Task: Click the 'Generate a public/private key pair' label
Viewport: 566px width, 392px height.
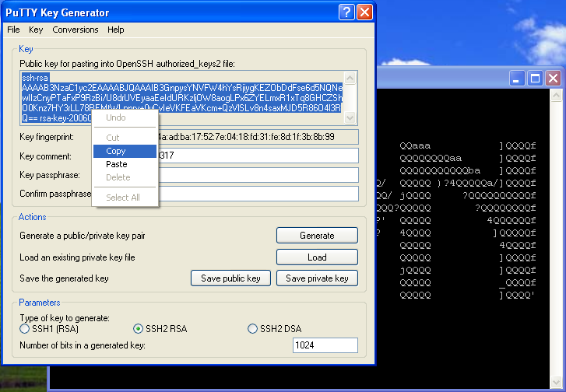Action: (x=83, y=236)
